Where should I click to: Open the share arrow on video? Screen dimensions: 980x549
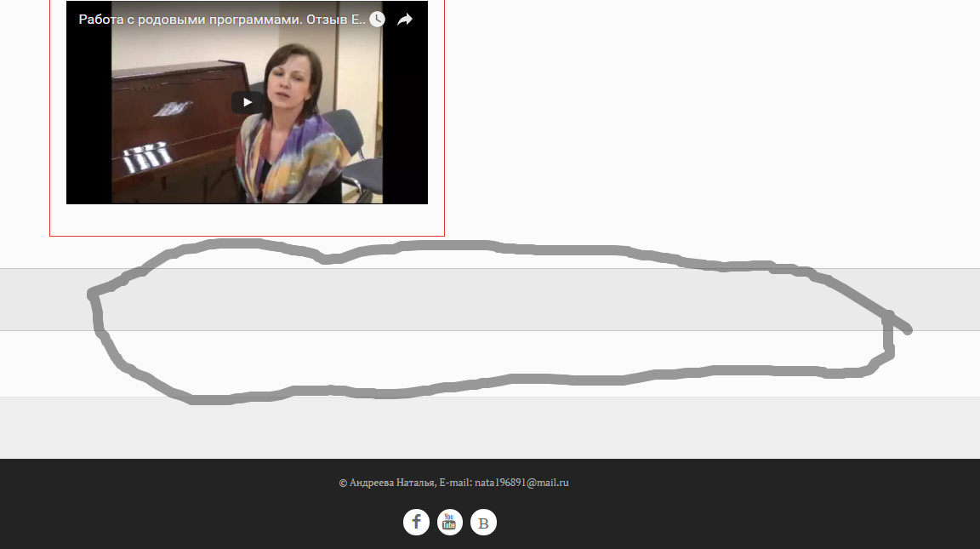(x=405, y=20)
